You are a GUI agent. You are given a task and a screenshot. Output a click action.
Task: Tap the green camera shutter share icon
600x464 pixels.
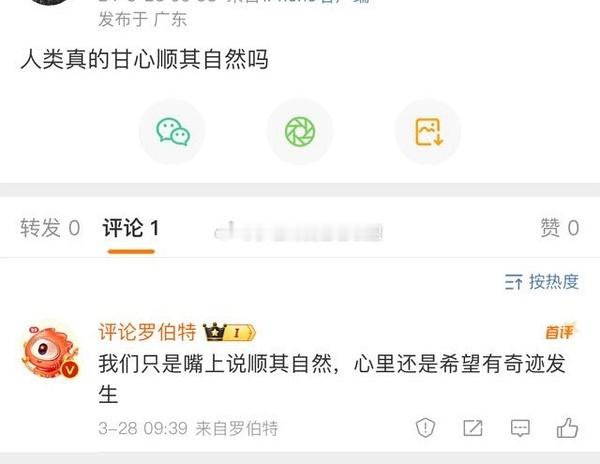click(x=300, y=131)
